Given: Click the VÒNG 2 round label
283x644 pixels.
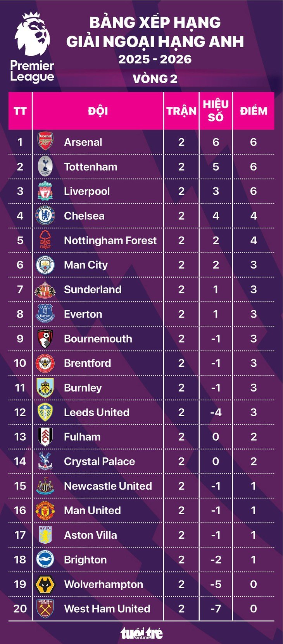Looking at the screenshot, I should [155, 79].
